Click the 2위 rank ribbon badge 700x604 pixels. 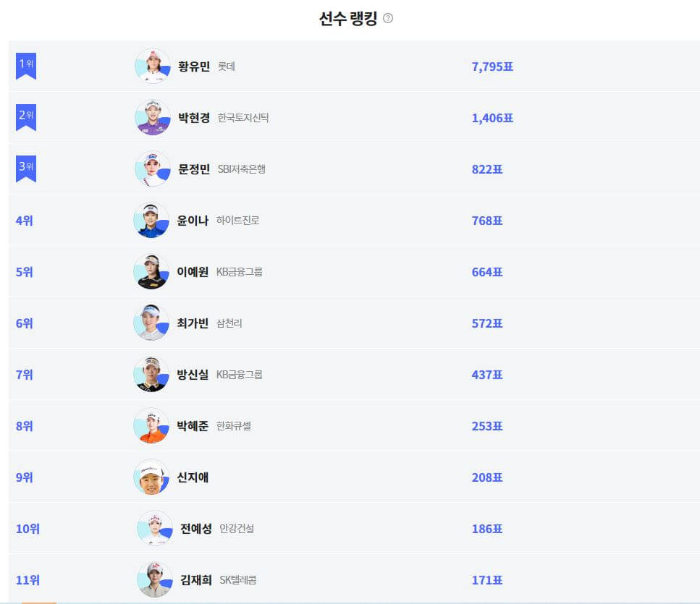(25, 116)
